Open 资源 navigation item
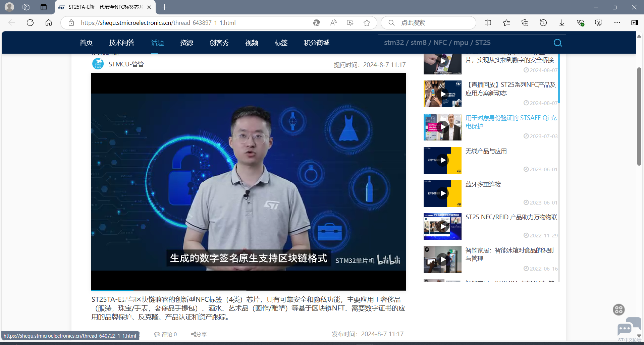644x345 pixels. [187, 43]
